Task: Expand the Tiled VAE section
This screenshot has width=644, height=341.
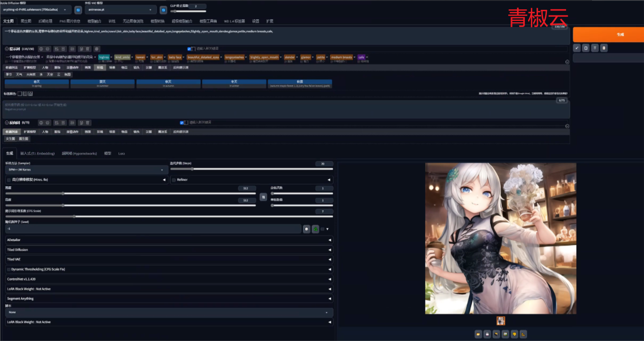Action: point(169,258)
